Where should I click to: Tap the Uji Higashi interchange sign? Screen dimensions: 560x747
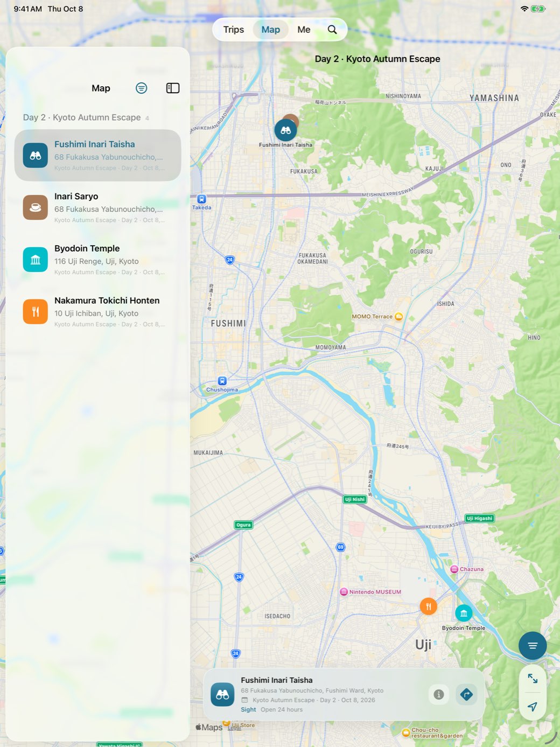tap(479, 518)
